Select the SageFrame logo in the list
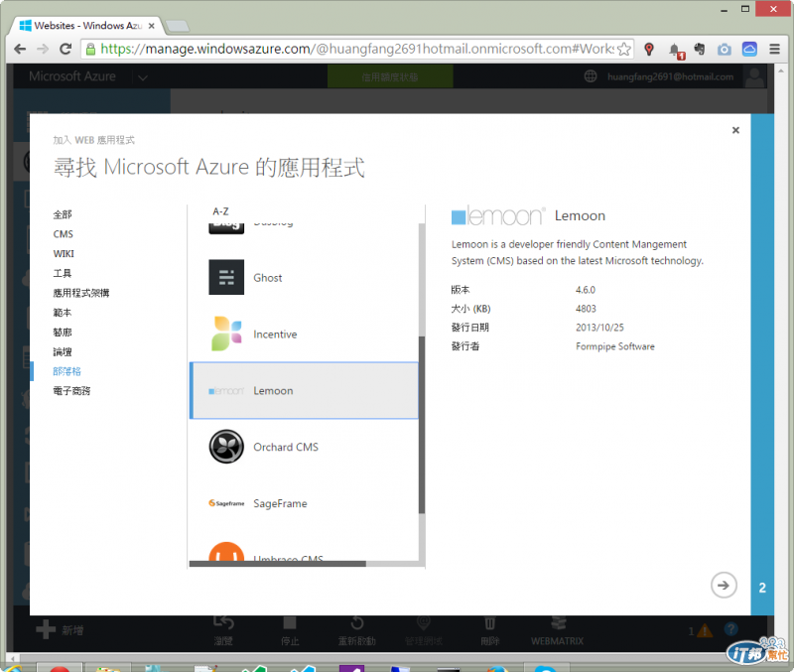Screen dimensions: 794x672 click(226, 503)
